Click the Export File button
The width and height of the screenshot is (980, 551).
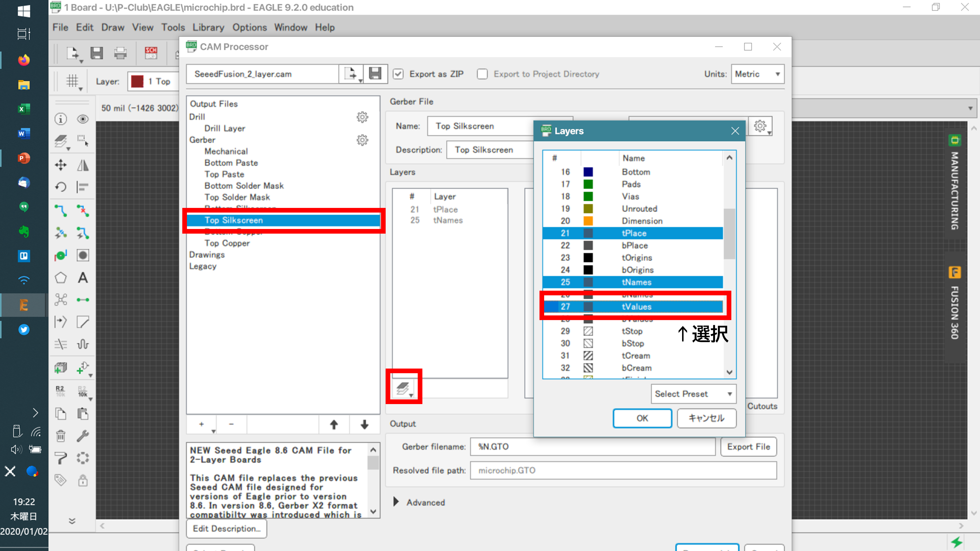(748, 446)
